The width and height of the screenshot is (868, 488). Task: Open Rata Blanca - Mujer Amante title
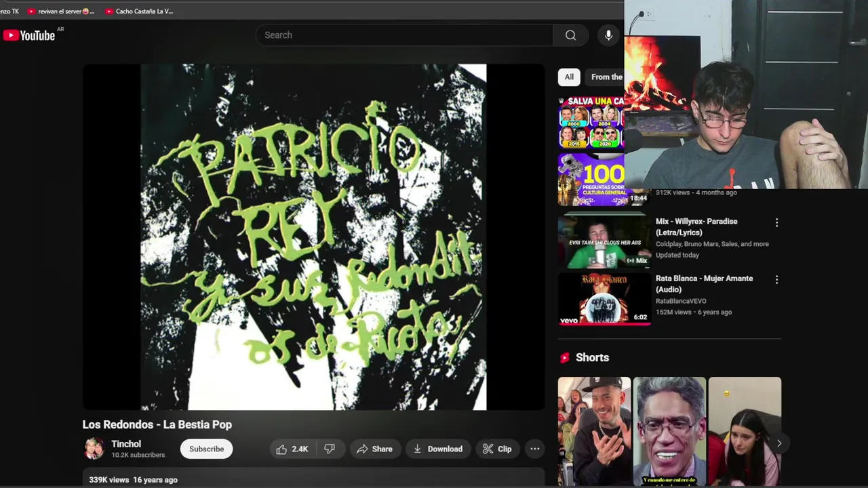point(704,284)
